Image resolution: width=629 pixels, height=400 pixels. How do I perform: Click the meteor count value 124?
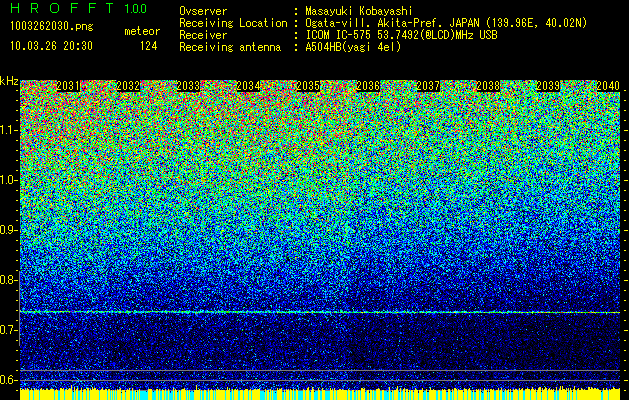[x=148, y=46]
